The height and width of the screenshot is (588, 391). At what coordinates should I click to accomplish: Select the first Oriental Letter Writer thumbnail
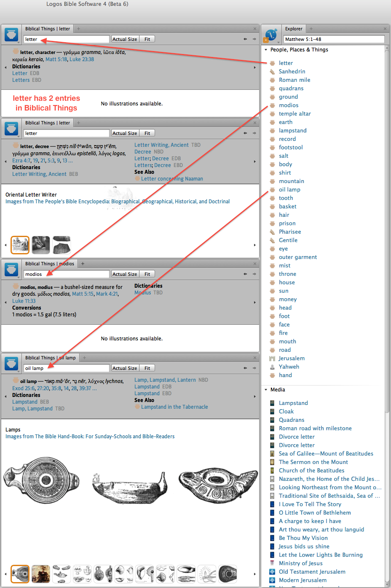tap(20, 245)
